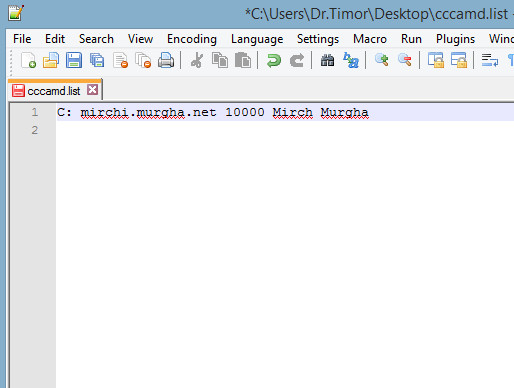The image size is (514, 388).
Task: Open the Encoding menu
Action: pyautogui.click(x=192, y=39)
